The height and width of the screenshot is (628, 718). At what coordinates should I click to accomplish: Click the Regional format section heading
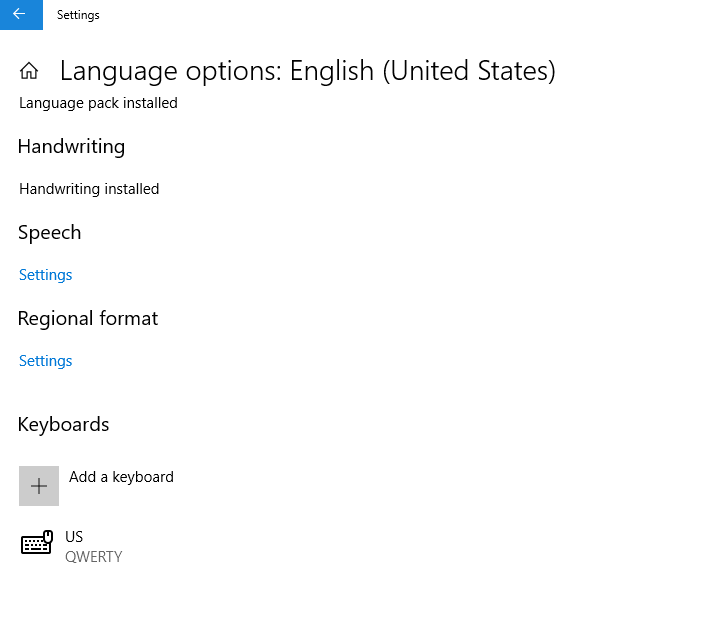point(88,319)
